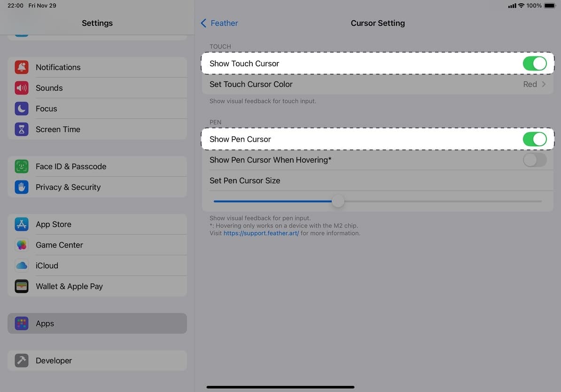This screenshot has width=561, height=392.
Task: Click the Set Pen Cursor Size label
Action: coord(245,181)
